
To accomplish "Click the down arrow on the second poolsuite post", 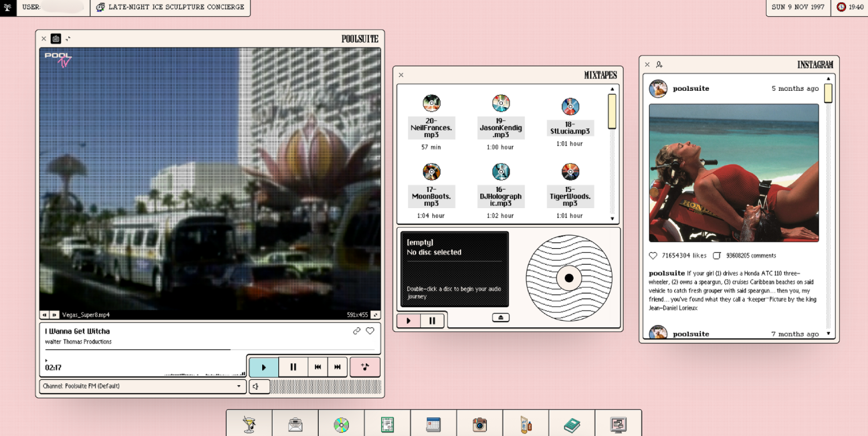I will tap(828, 334).
